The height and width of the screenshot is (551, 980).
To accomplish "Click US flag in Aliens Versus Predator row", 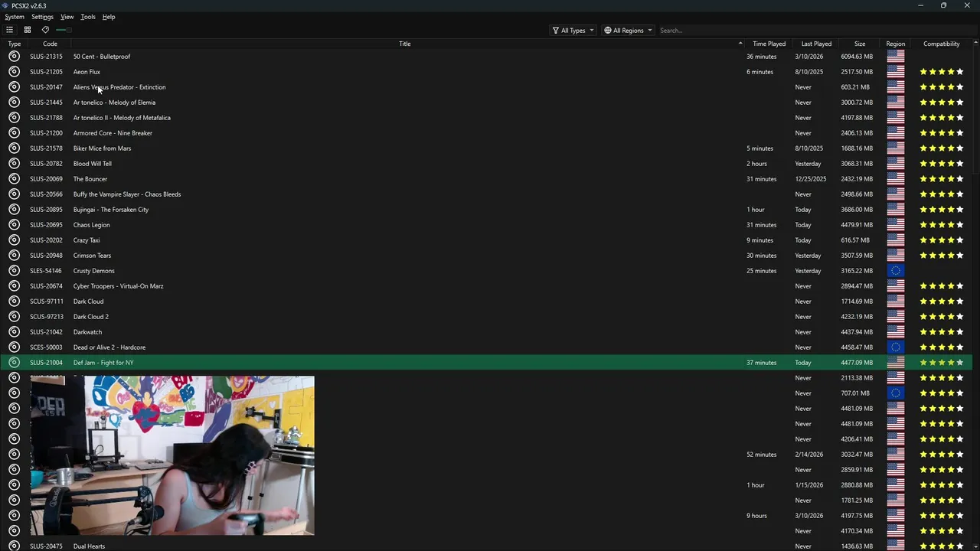I will (896, 87).
